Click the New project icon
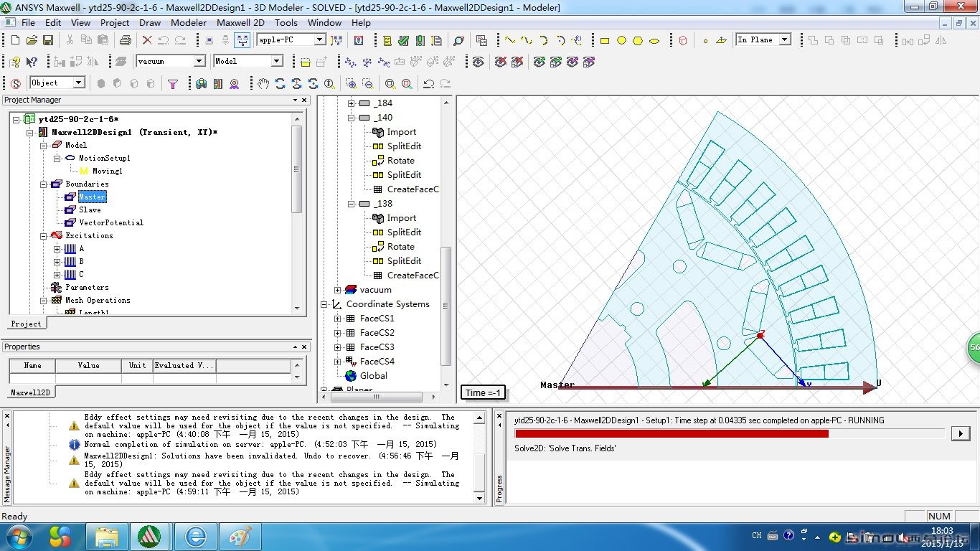The width and height of the screenshot is (980, 551). tap(16, 40)
